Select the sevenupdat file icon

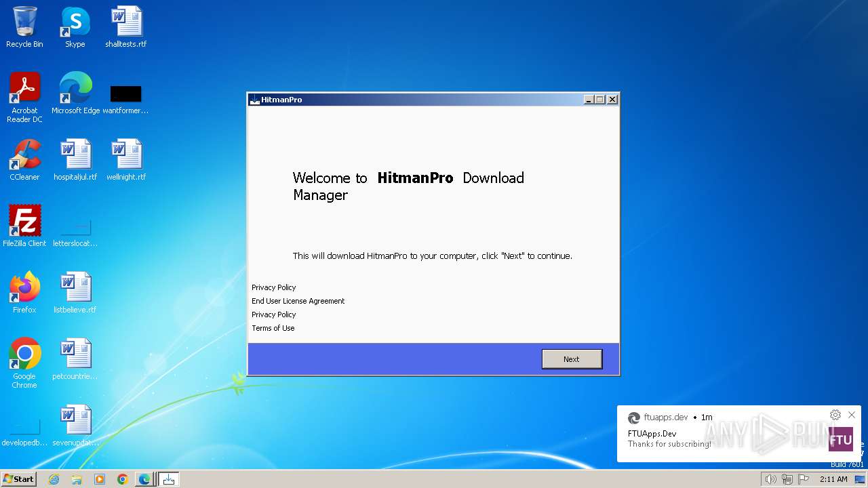point(75,426)
